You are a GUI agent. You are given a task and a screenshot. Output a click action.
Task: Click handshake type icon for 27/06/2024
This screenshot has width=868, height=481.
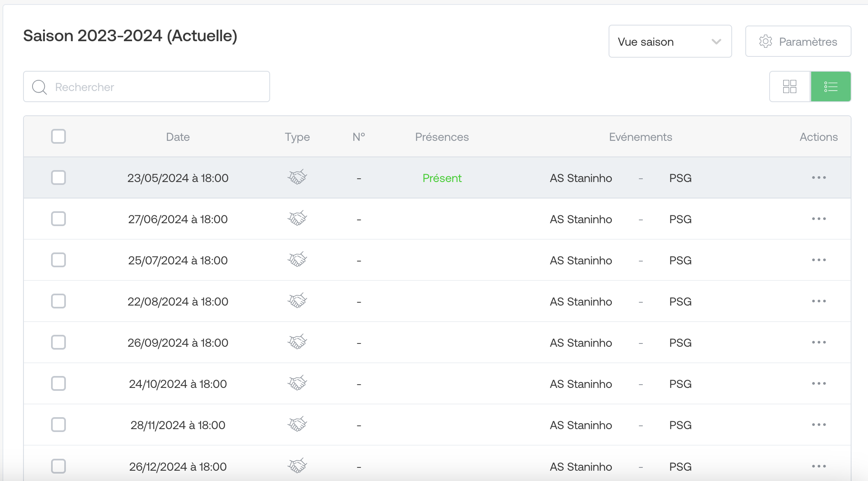[297, 218]
